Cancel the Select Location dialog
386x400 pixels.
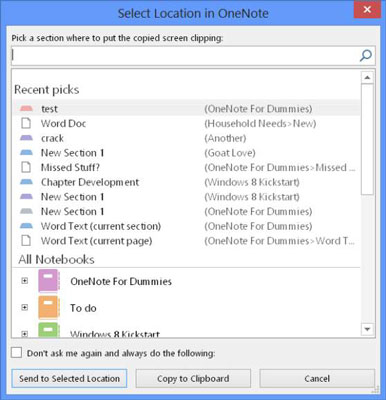[x=317, y=378]
